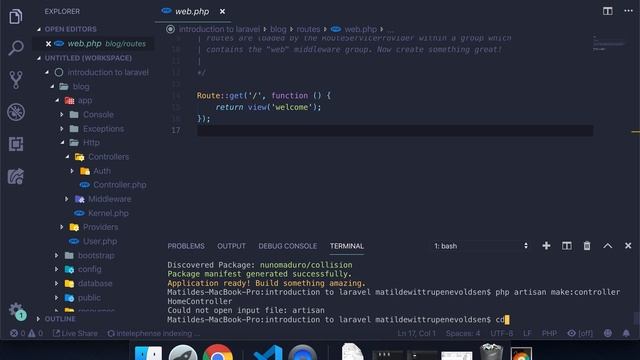Click Spaces: 4 indentation setting
This screenshot has width=640, height=360.
(x=463, y=333)
